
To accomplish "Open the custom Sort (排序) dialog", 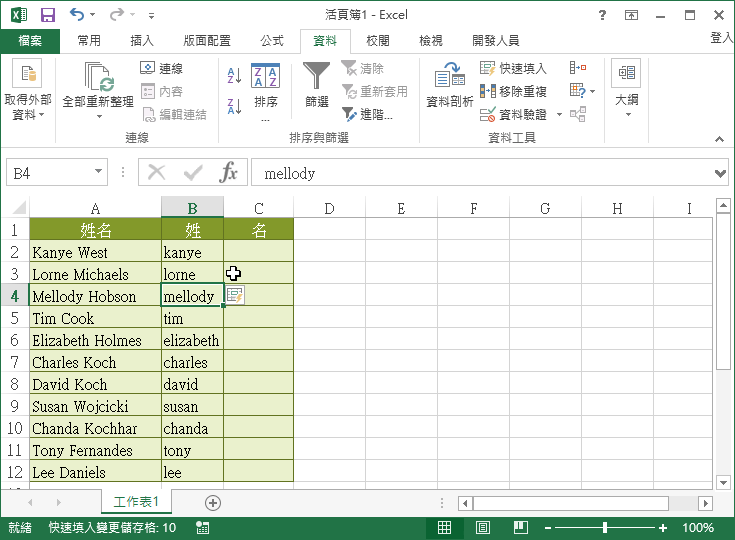I will point(265,91).
